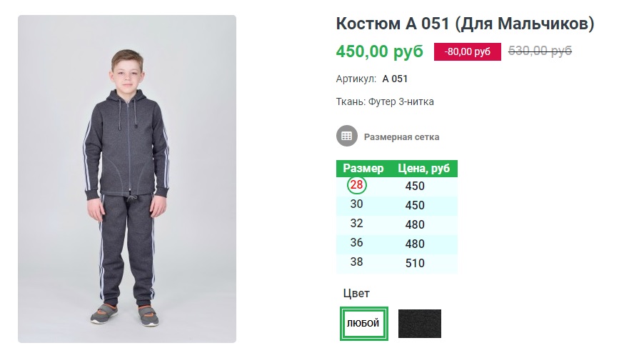The image size is (644, 348).
Task: Click the -80,00 руб discount badge
Action: [468, 52]
